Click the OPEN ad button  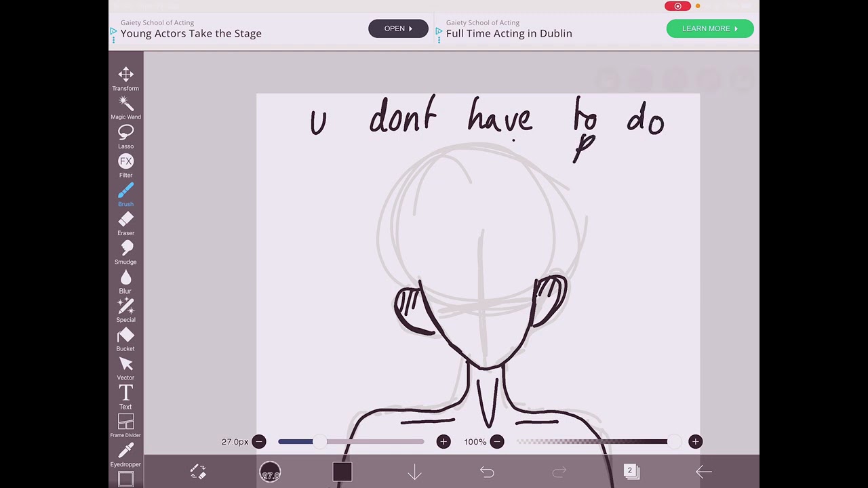point(398,28)
